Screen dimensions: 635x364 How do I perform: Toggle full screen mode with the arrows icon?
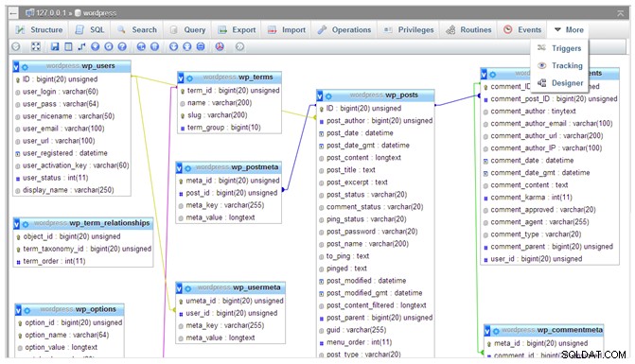pos(36,46)
